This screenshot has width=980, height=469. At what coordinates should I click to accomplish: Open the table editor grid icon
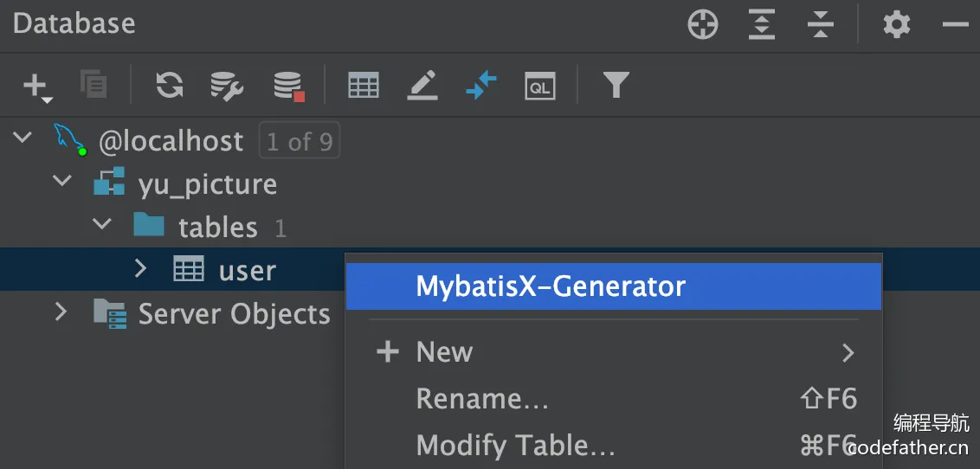click(363, 86)
